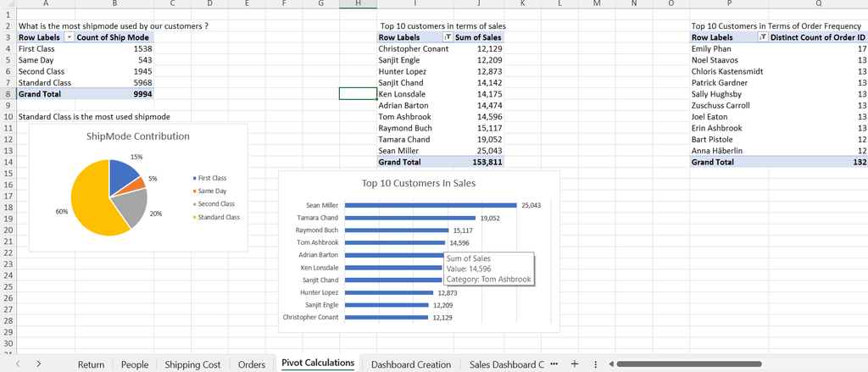Select the First Class legend entry
The image size is (868, 372).
212,178
